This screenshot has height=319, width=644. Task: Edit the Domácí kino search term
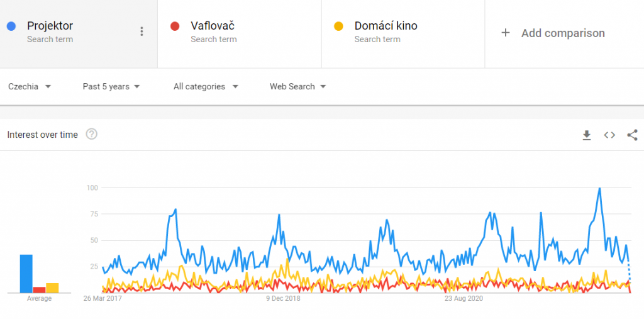point(386,26)
